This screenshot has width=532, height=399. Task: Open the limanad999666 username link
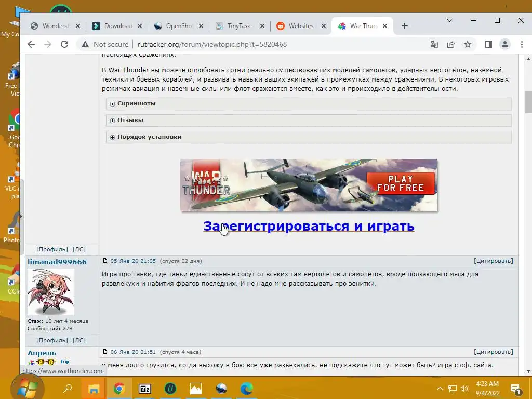tap(57, 262)
